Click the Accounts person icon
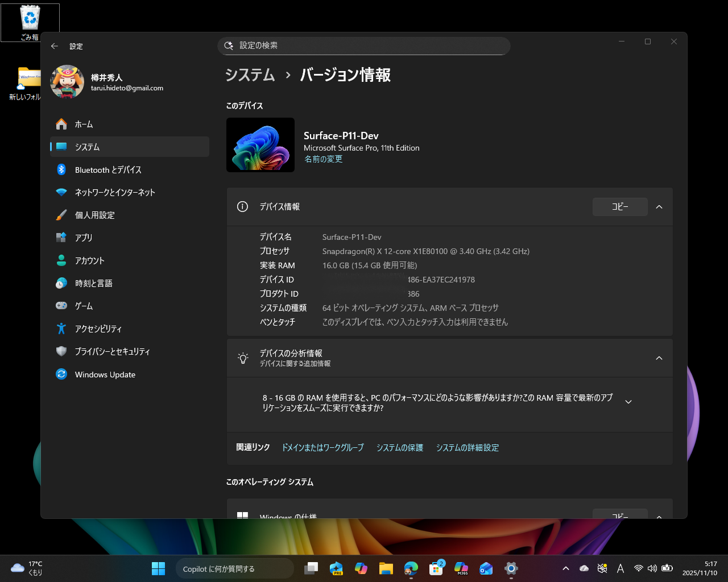 (x=63, y=260)
